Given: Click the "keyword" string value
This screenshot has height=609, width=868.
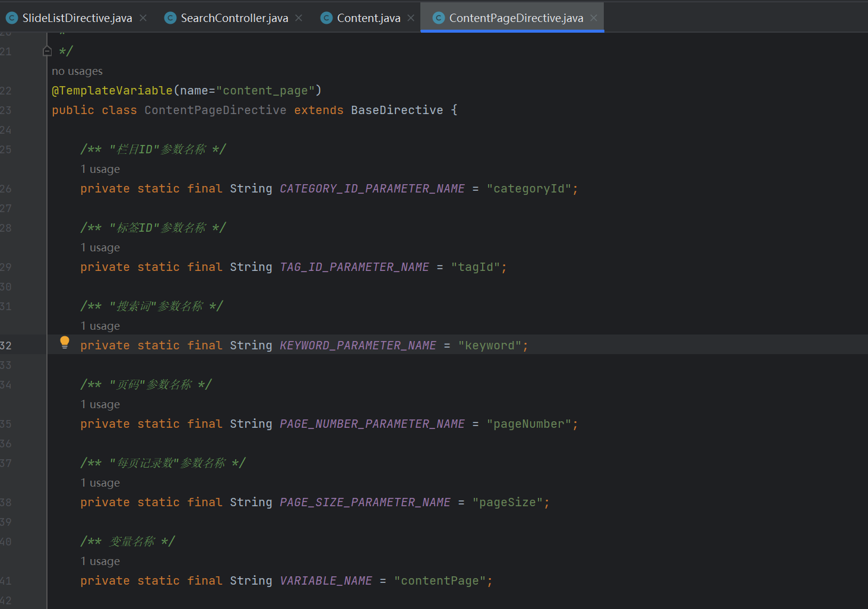Looking at the screenshot, I should [x=490, y=345].
